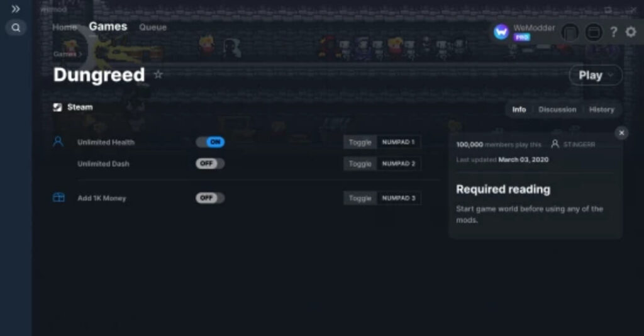Click the author user icon beside STiNGERR
Screen dimensions: 644x336
(555, 143)
